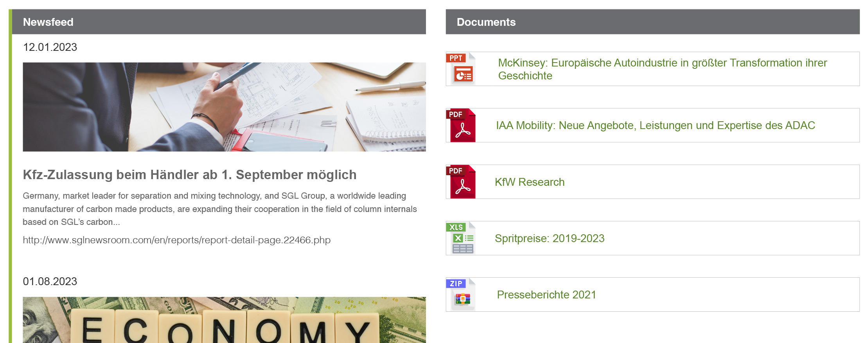868x343 pixels.
Task: Click the 12.01.2023 article date
Action: [50, 47]
